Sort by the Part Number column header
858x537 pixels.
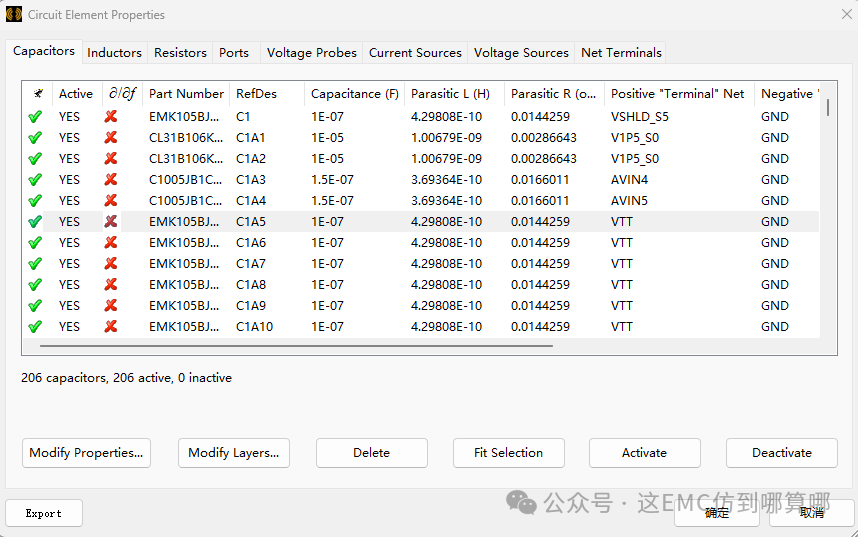(186, 94)
